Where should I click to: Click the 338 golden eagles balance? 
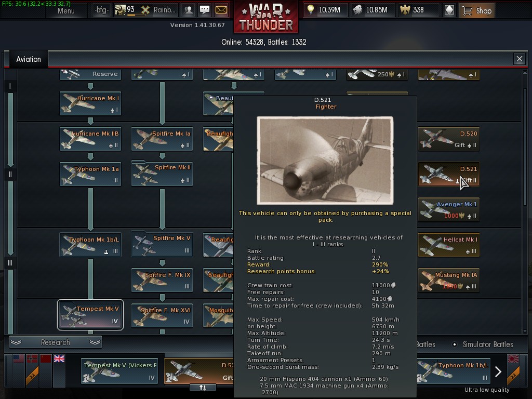tap(418, 10)
